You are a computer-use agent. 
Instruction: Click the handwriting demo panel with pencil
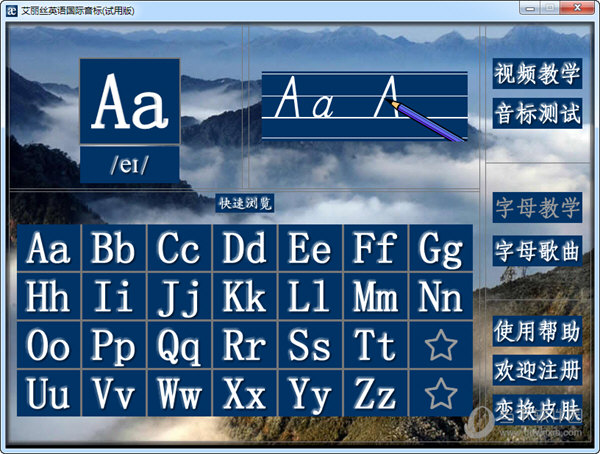coord(365,106)
